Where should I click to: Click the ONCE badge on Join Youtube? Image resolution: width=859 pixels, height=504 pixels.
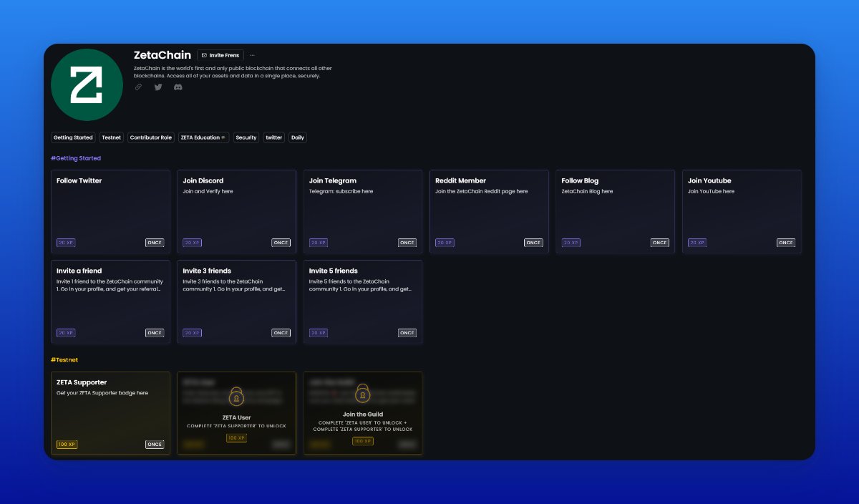pyautogui.click(x=786, y=243)
